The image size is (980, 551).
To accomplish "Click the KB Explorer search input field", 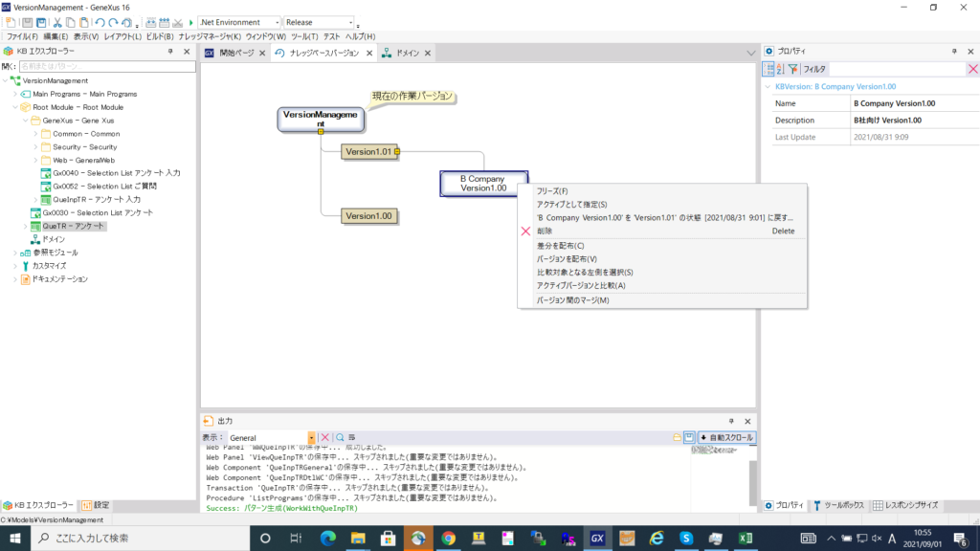I will 107,66.
